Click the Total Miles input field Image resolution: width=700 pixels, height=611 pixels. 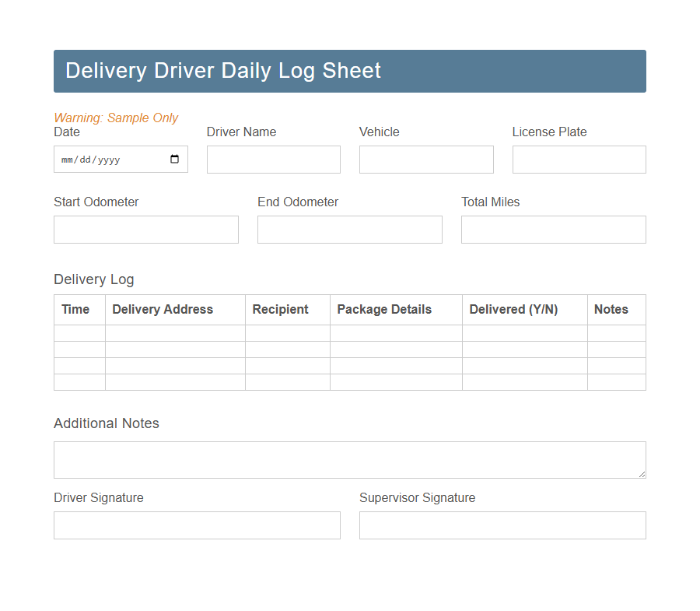click(553, 229)
